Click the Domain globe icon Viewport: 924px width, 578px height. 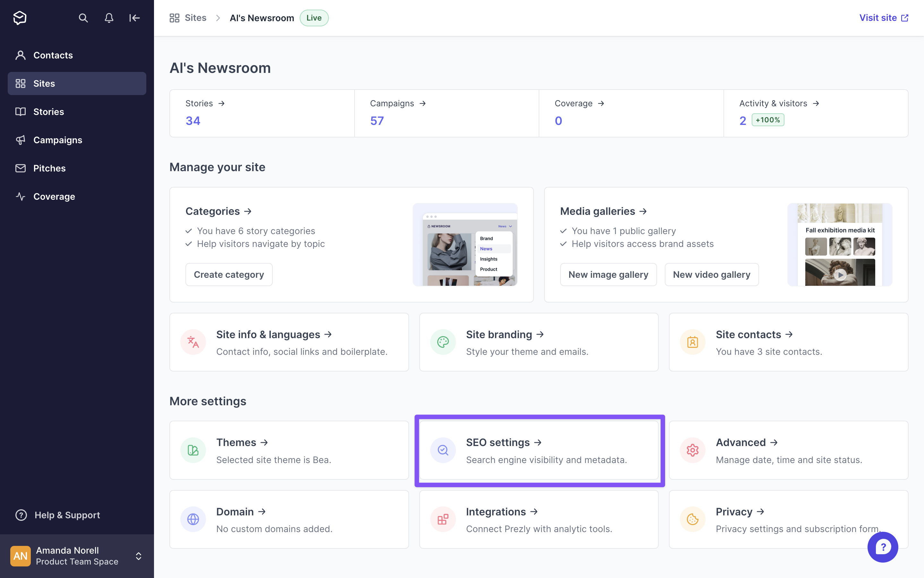(x=193, y=519)
